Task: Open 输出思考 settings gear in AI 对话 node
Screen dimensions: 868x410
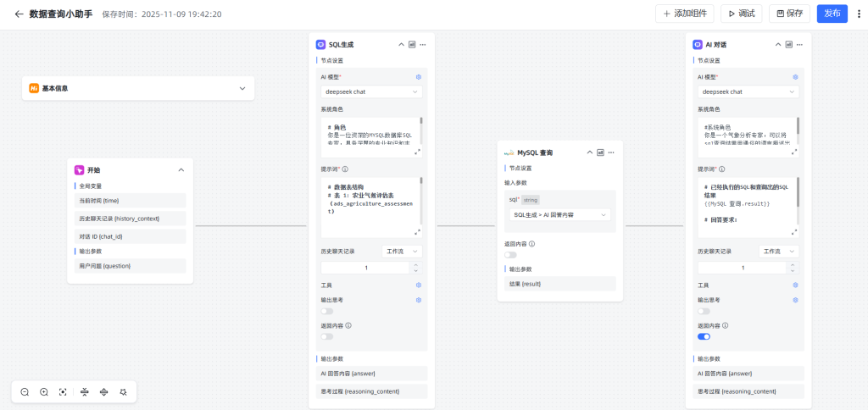Action: point(795,300)
